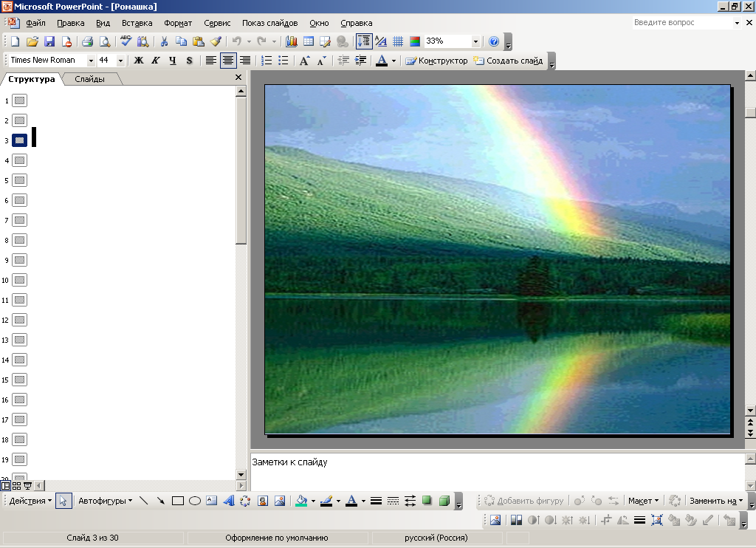The width and height of the screenshot is (756, 548).
Task: Select slide 7 icon in outline
Action: tap(19, 220)
